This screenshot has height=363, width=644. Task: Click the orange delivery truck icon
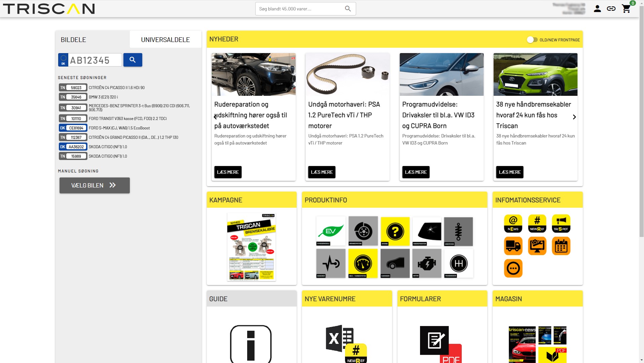coord(513,246)
